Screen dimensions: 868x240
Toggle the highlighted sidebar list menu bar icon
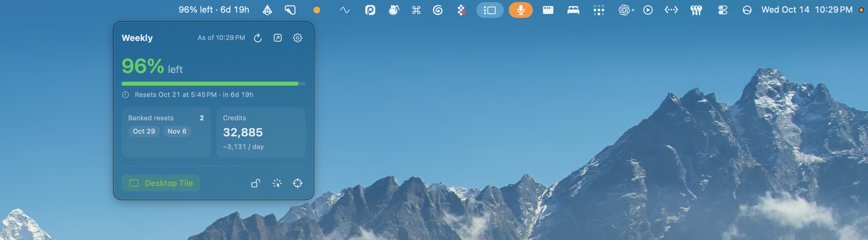pyautogui.click(x=490, y=10)
